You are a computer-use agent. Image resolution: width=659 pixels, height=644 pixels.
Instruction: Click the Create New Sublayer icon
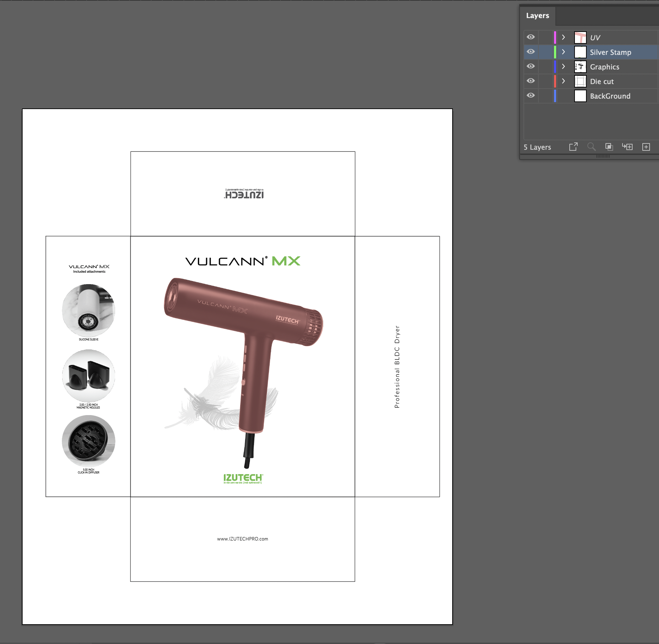point(627,147)
